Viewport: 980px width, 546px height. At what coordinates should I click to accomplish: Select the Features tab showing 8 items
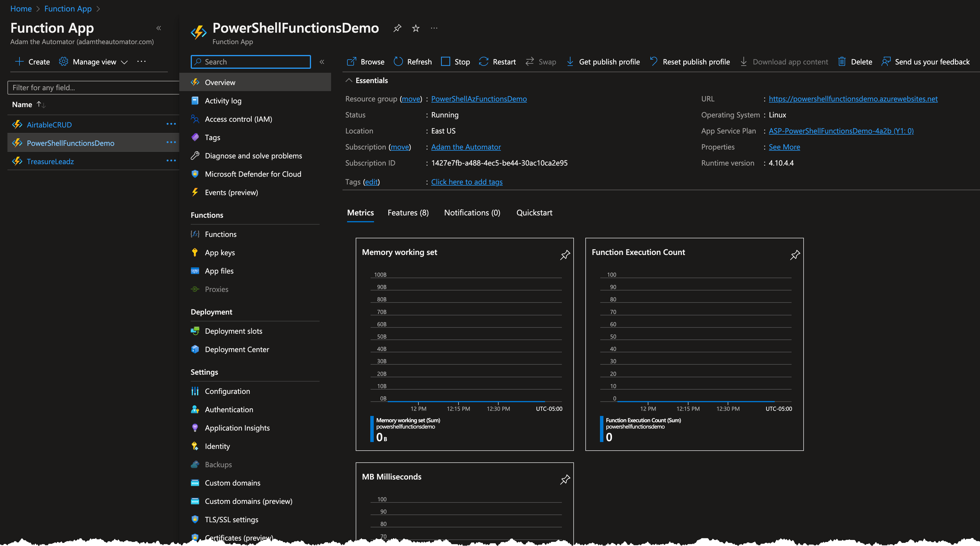(x=409, y=212)
